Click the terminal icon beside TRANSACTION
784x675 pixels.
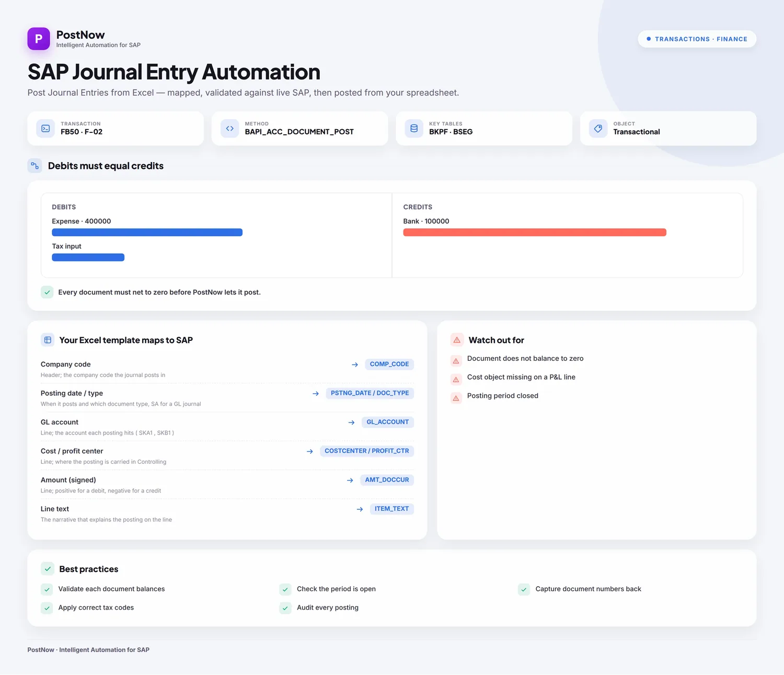click(45, 128)
